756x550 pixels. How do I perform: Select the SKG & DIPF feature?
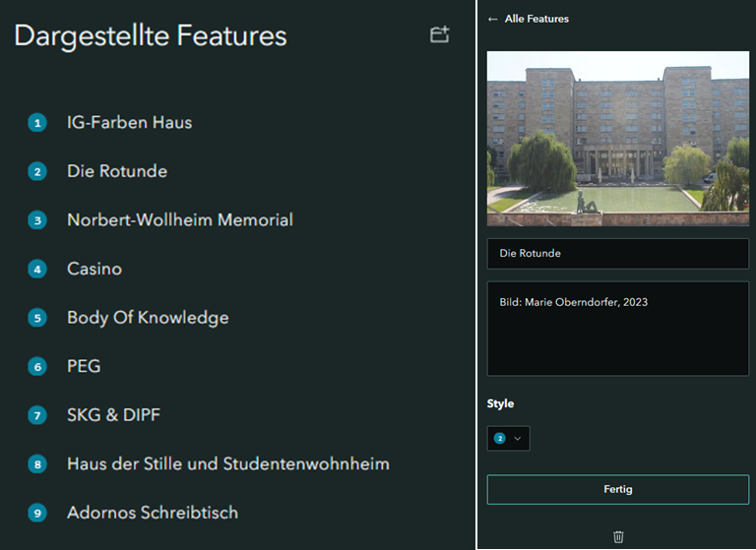[113, 415]
